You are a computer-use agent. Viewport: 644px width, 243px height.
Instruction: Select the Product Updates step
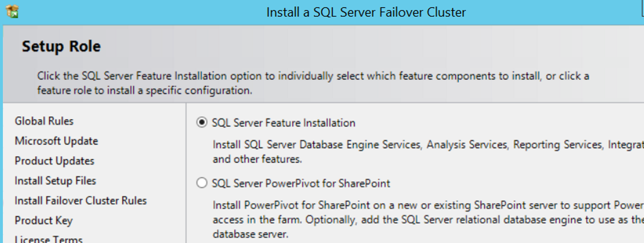[54, 160]
